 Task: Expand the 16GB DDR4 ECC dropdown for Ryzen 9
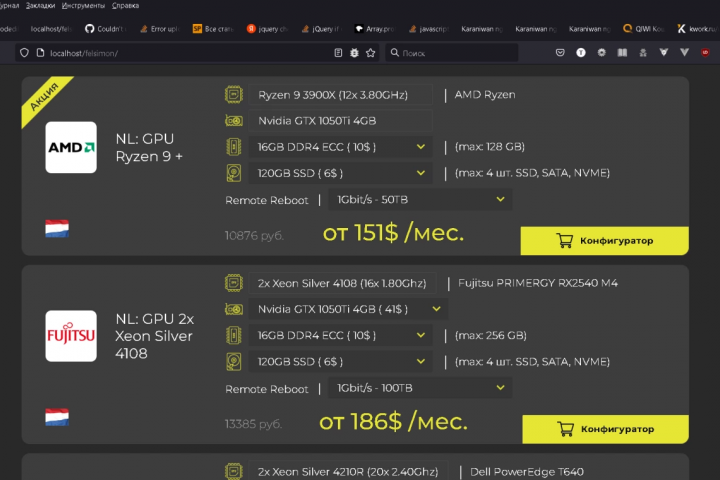point(341,147)
